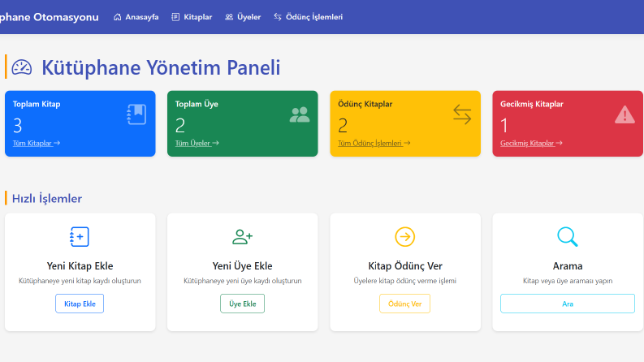Click the home icon beside Anasayfa
Image resolution: width=644 pixels, height=362 pixels.
tap(118, 17)
